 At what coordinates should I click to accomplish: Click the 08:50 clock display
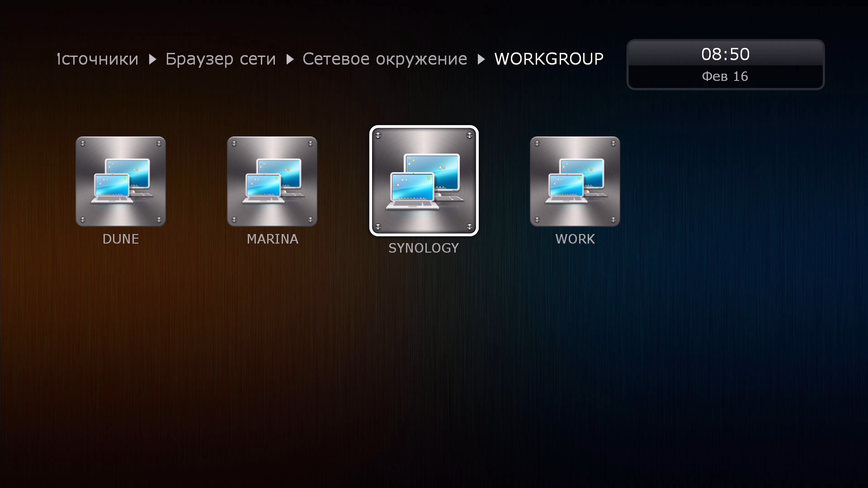point(725,54)
